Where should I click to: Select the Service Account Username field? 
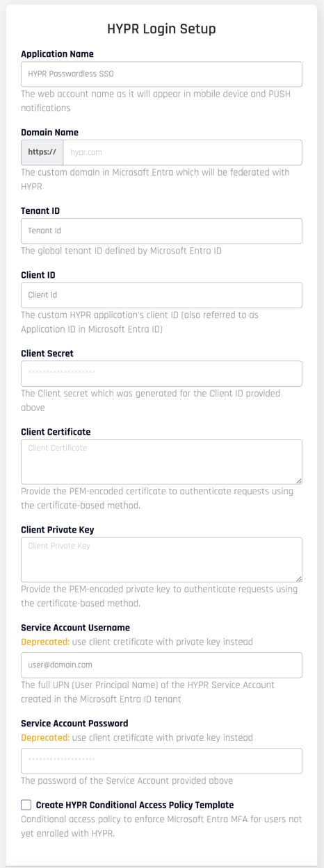coord(161,665)
